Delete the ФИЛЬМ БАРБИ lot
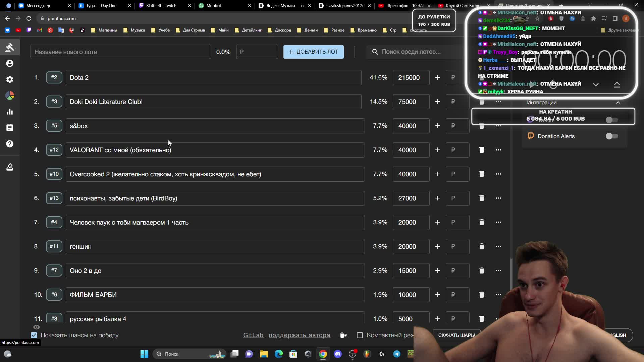644x362 pixels. click(481, 295)
